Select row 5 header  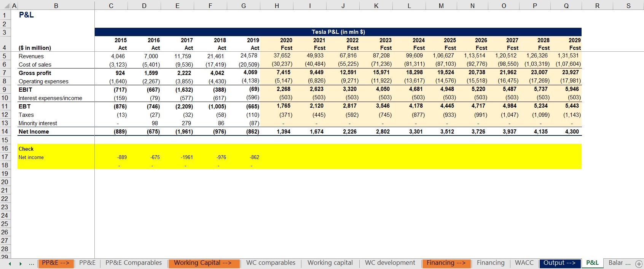[5, 56]
